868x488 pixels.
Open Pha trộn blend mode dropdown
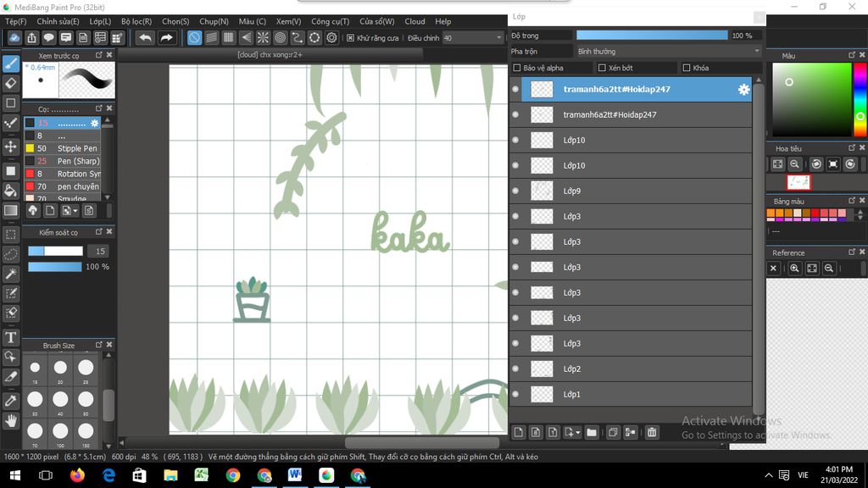[669, 52]
